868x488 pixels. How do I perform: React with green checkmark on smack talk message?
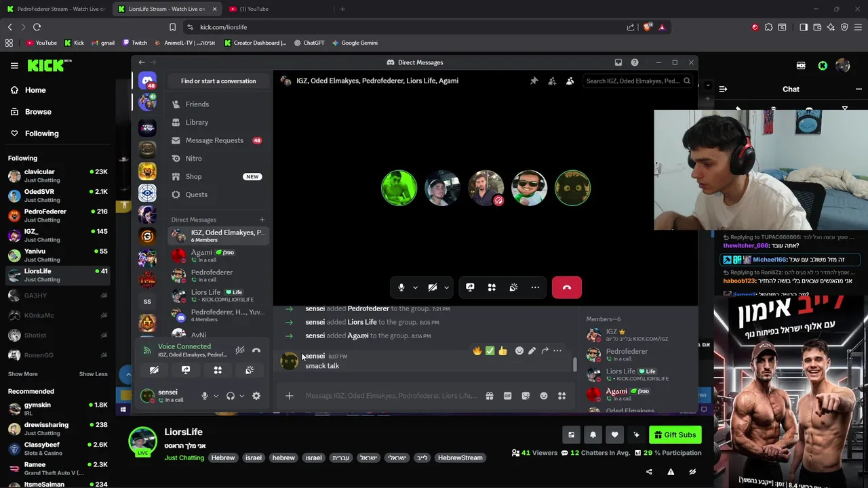point(490,350)
